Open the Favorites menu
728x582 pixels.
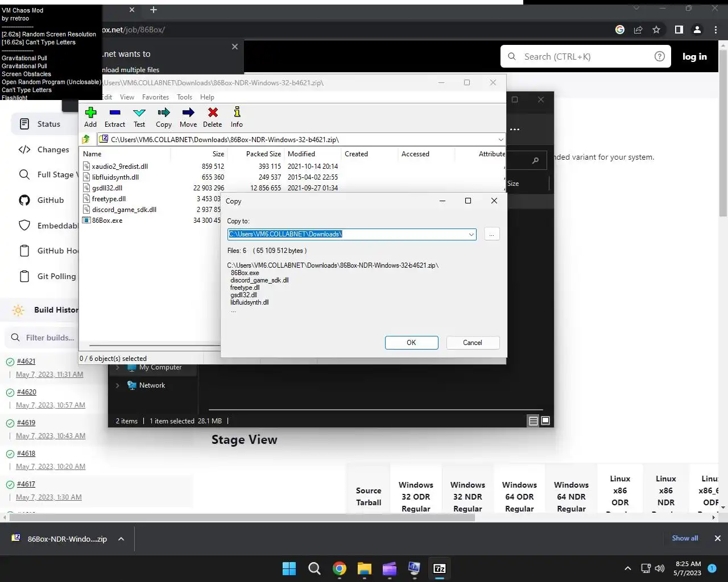click(x=155, y=97)
